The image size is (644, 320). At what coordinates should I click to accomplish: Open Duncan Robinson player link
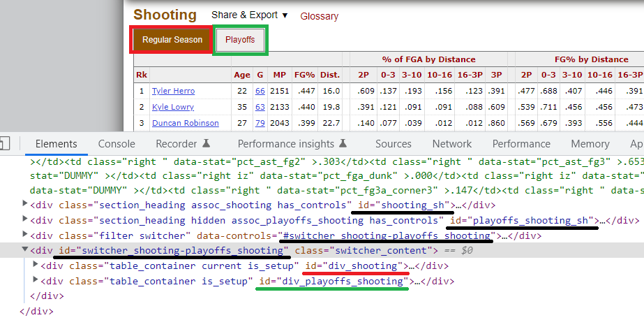(185, 123)
